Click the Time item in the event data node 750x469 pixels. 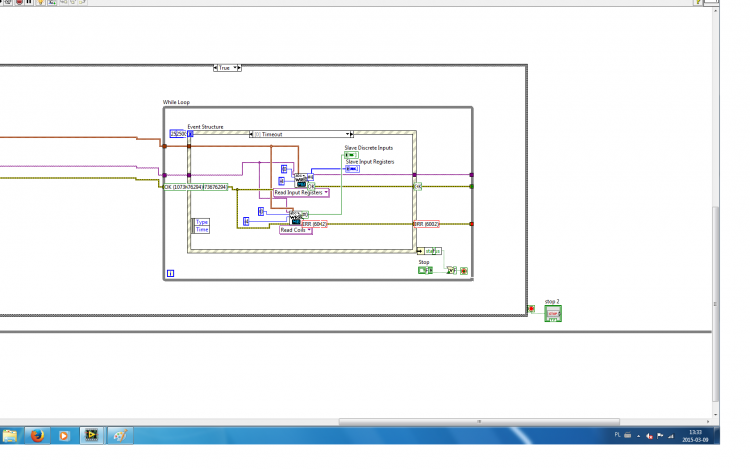(202, 229)
